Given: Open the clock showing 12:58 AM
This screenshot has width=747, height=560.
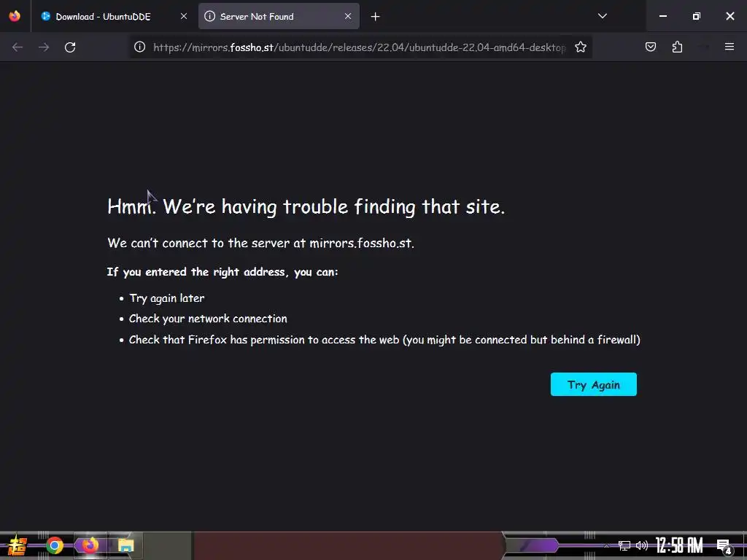Looking at the screenshot, I should [679, 545].
